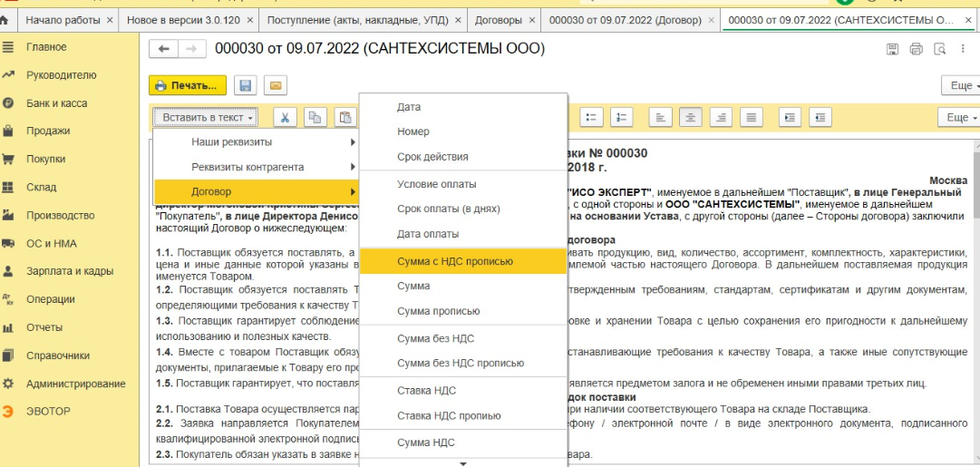The width and height of the screenshot is (980, 467).
Task: Send by email using the envelope icon
Action: [272, 85]
